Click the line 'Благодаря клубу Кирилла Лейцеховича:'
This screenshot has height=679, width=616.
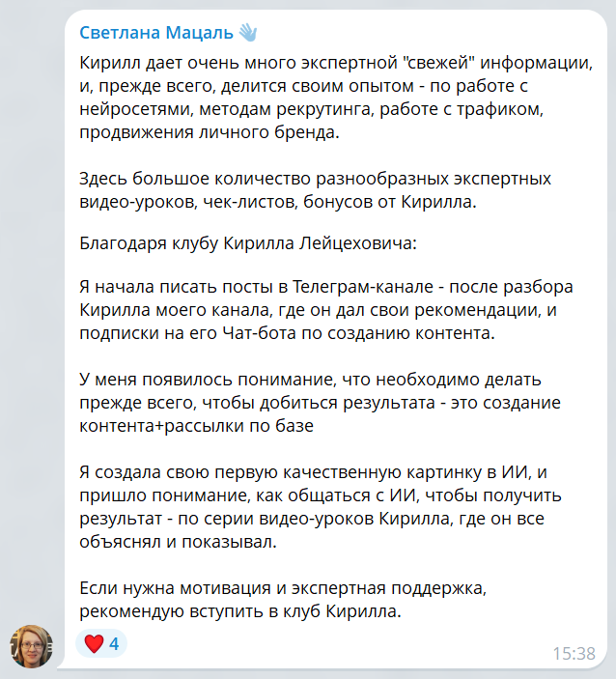247,243
